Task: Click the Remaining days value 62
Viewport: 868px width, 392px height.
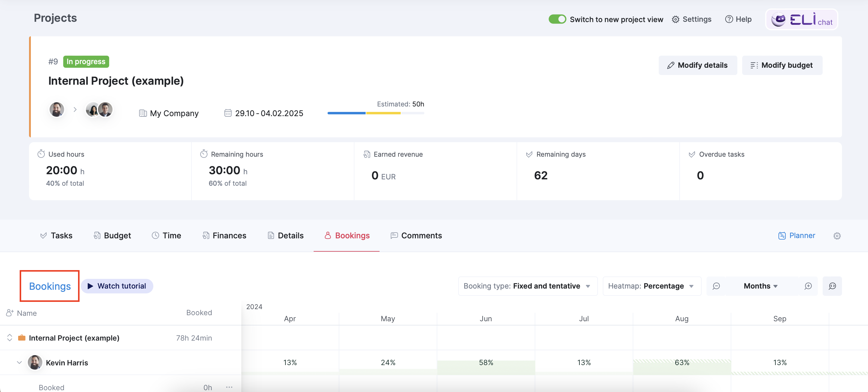Action: click(541, 175)
